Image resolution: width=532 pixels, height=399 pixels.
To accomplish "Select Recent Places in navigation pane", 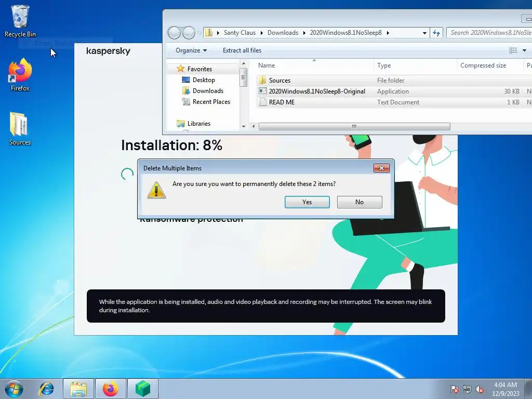I will coord(211,101).
